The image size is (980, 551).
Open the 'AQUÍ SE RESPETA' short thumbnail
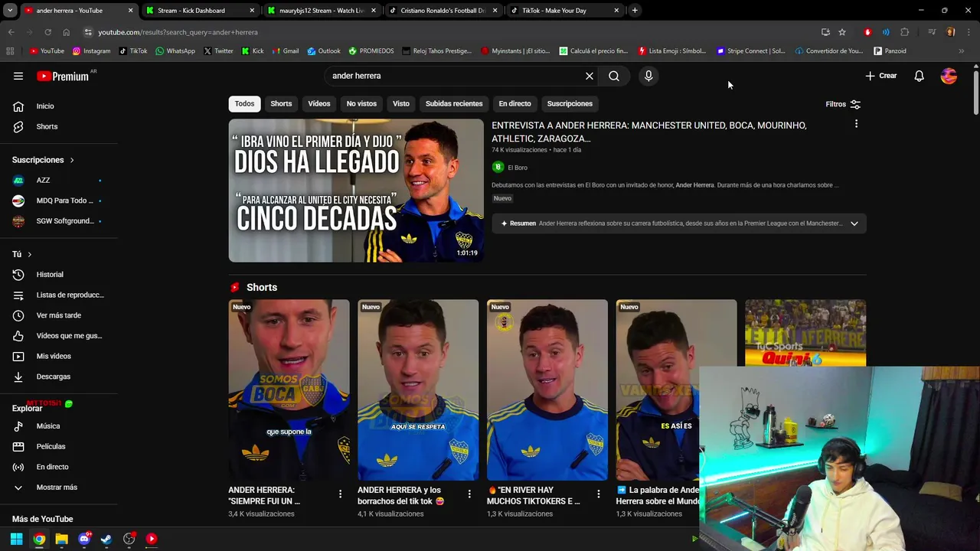(418, 390)
